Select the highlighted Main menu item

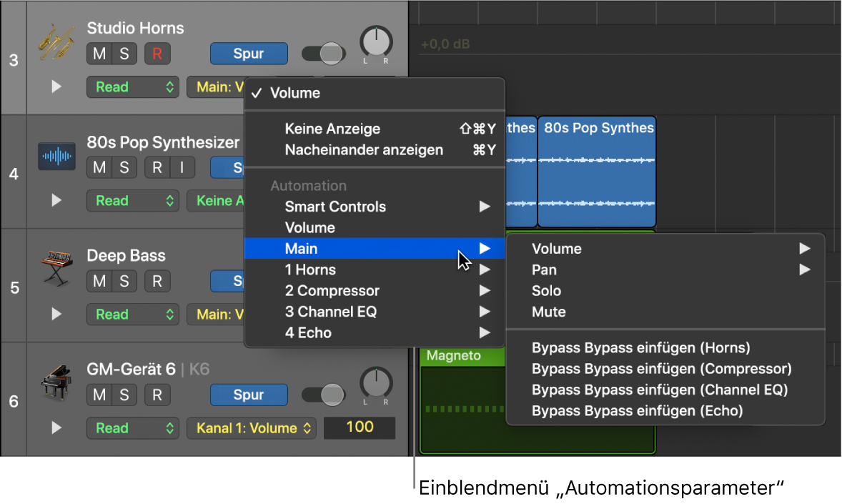coord(375,249)
